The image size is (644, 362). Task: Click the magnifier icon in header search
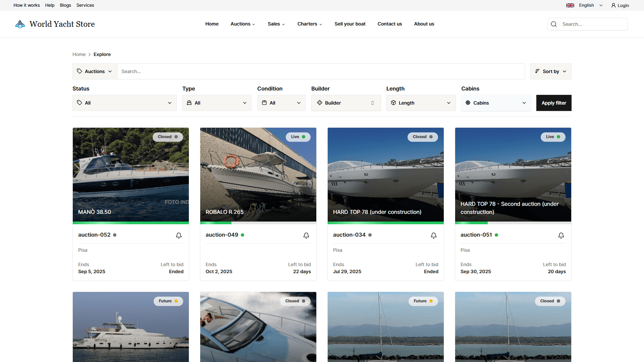click(x=554, y=24)
